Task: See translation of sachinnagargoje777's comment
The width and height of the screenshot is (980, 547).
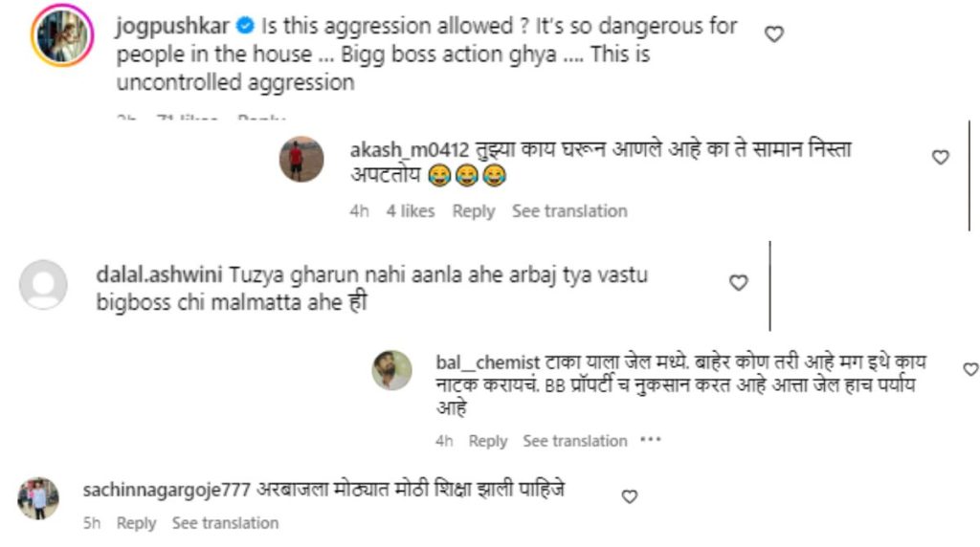Action: 225,523
